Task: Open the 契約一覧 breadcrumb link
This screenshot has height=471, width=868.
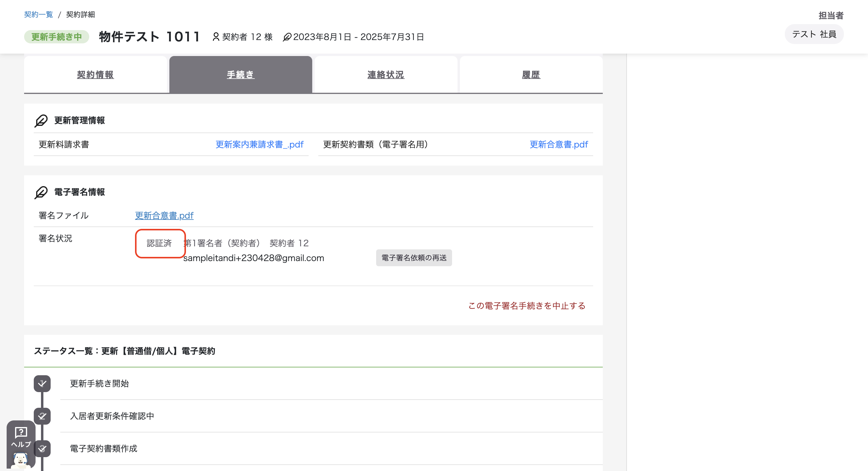Action: pos(38,14)
